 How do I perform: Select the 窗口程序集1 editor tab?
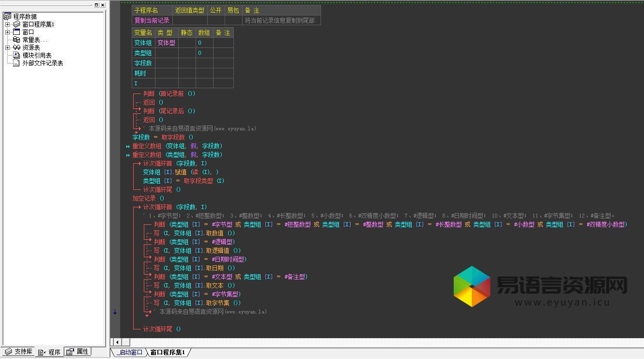coord(168,352)
